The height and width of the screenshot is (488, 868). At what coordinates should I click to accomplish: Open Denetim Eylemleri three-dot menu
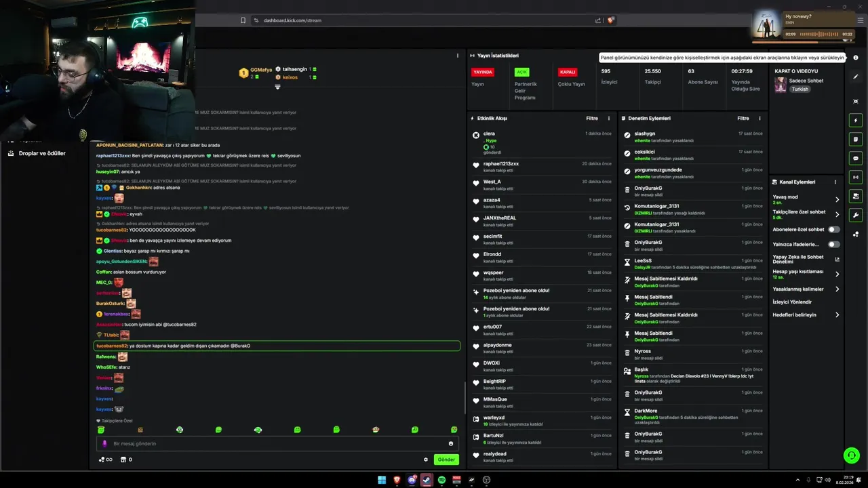pyautogui.click(x=759, y=118)
